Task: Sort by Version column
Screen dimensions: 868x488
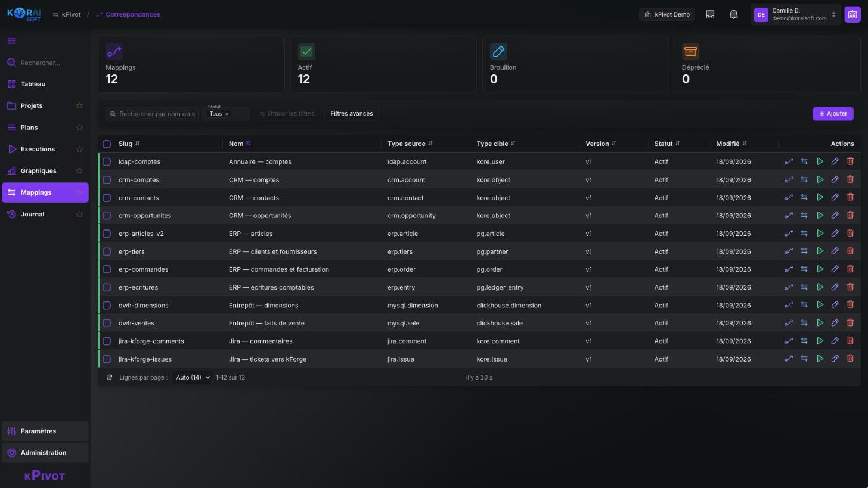Action: [601, 144]
